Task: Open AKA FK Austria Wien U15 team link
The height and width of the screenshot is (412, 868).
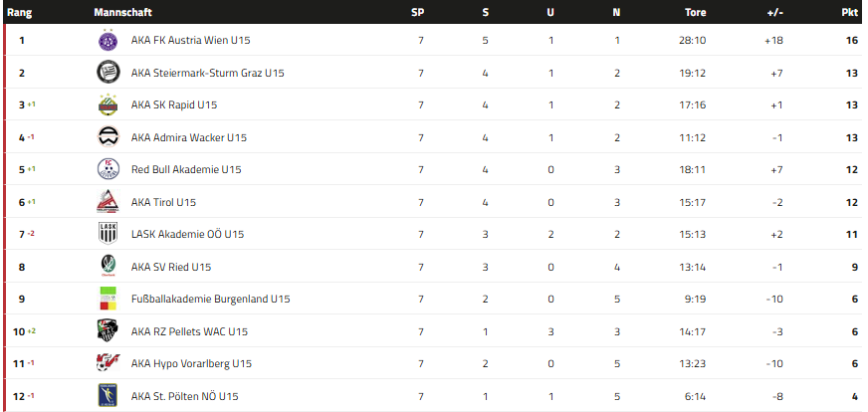Action: click(192, 41)
